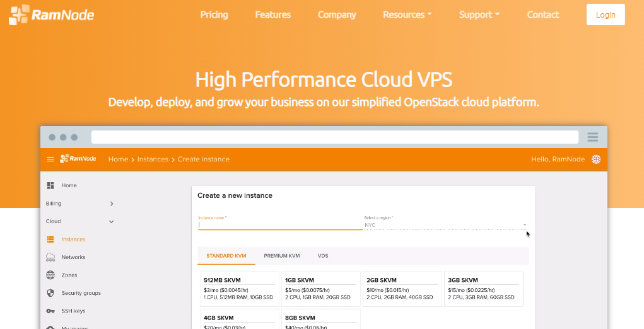The width and height of the screenshot is (644, 329).
Task: Open the Select a region dropdown
Action: 445,225
